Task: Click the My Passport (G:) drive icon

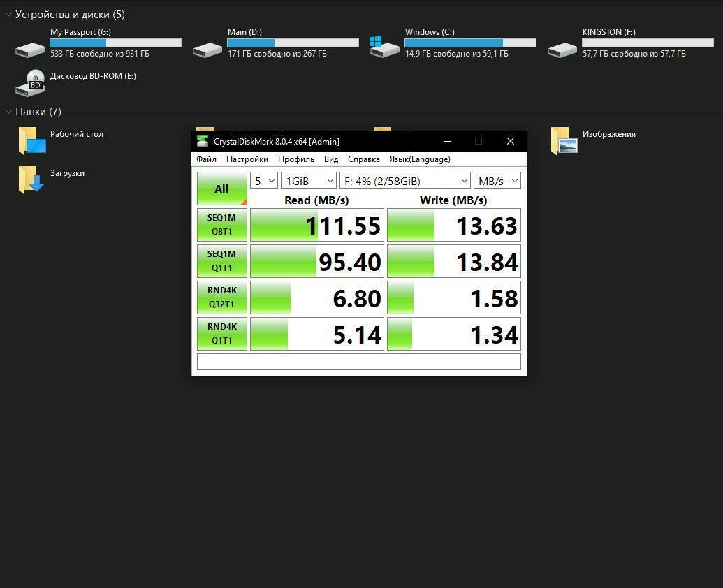Action: 30,50
